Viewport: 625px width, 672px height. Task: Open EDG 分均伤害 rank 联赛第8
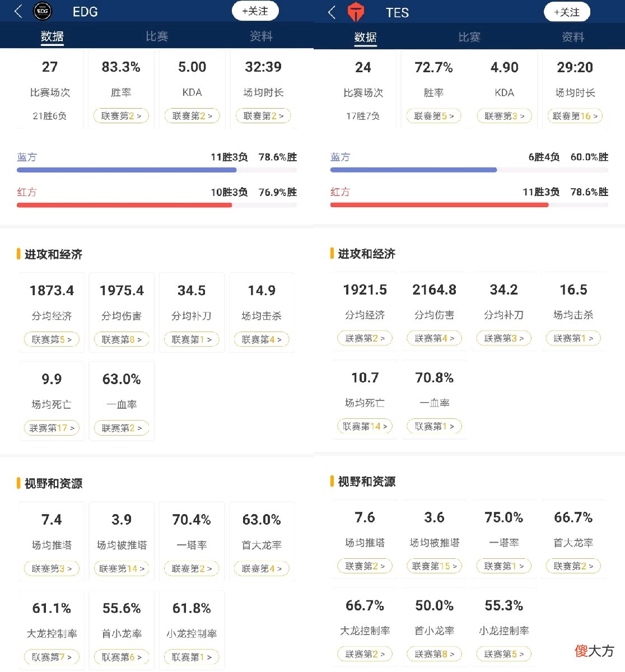click(122, 339)
